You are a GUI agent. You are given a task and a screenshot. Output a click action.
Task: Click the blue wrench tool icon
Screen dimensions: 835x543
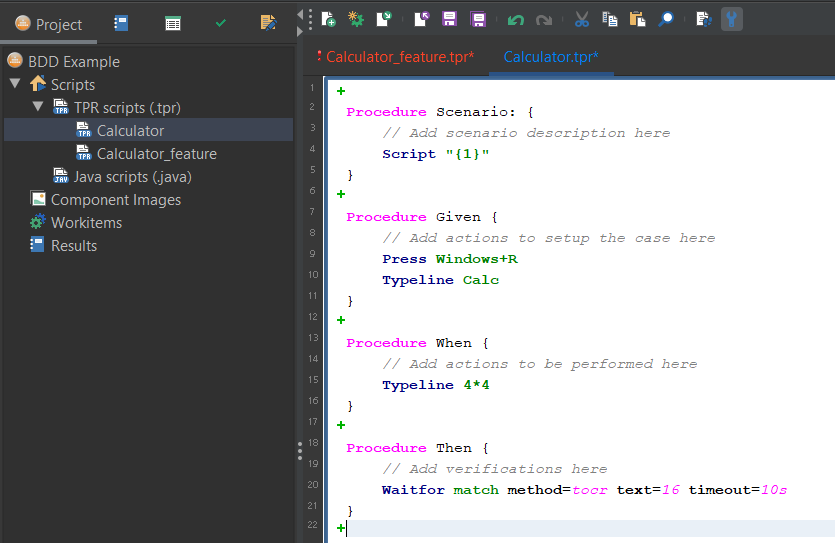tap(732, 19)
